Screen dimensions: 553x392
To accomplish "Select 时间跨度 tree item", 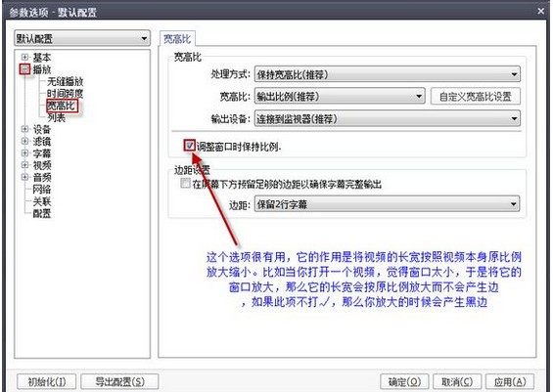I will tap(66, 94).
